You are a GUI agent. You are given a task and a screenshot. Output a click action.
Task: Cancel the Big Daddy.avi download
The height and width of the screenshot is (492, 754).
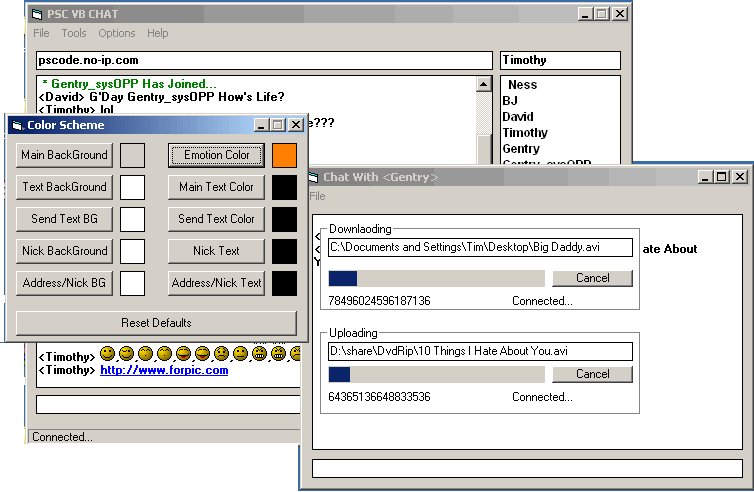592,278
